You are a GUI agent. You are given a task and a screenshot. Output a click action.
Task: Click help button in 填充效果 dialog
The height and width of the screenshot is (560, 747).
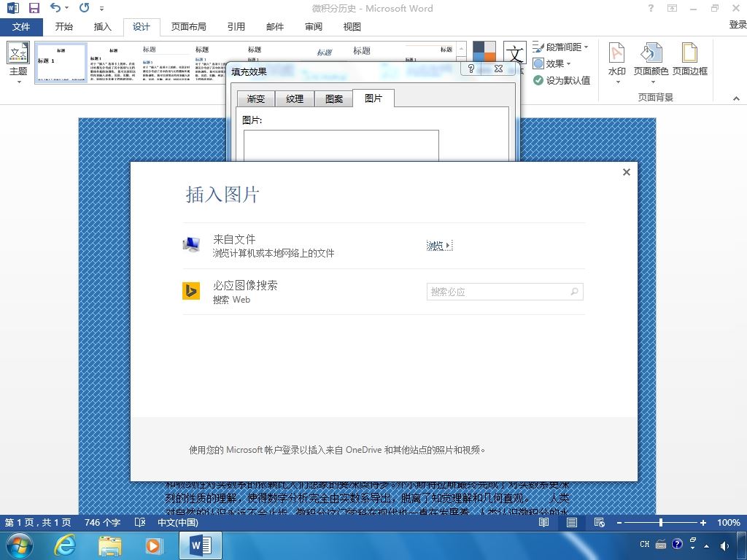click(471, 69)
